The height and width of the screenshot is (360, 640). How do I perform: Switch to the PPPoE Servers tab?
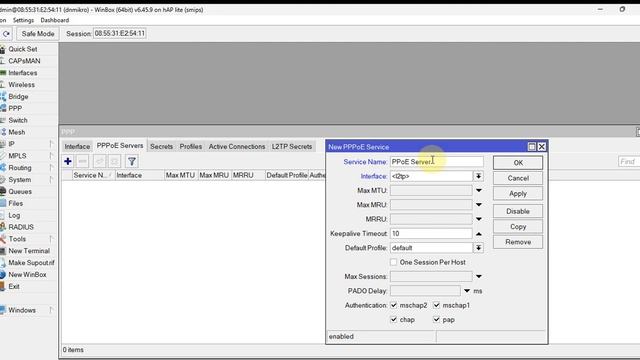coord(120,145)
